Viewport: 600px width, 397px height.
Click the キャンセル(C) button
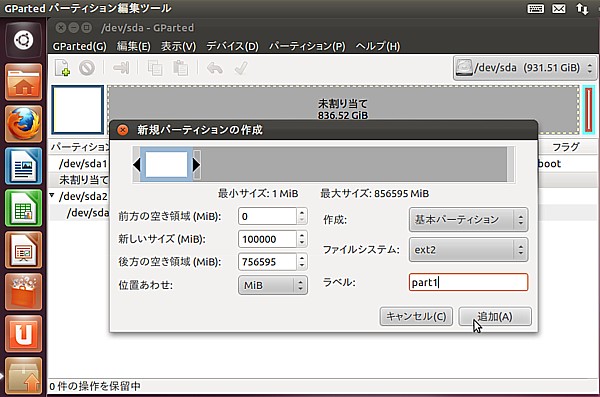416,317
